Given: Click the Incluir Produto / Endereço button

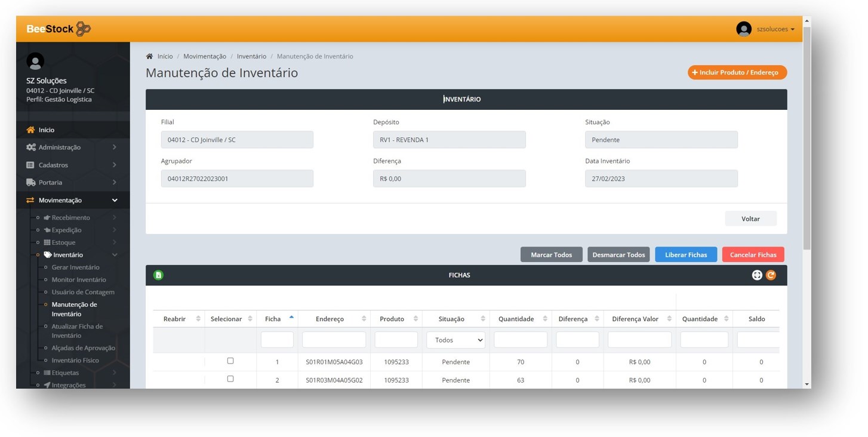Looking at the screenshot, I should click(x=737, y=73).
